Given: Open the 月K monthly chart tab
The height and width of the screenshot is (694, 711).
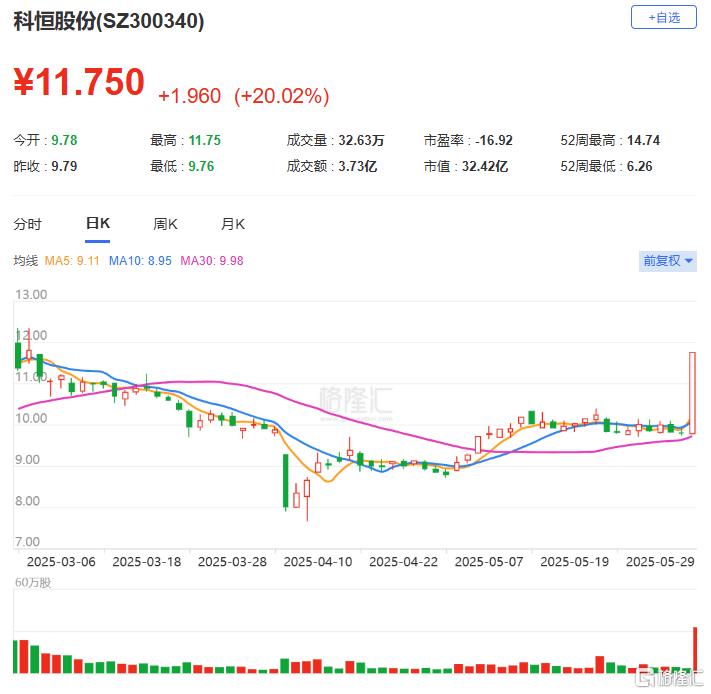Looking at the screenshot, I should 233,224.
